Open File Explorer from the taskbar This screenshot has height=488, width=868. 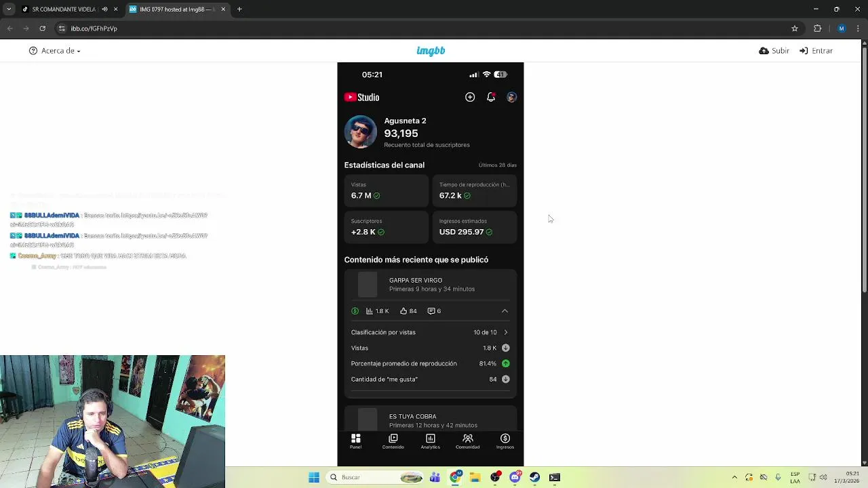coord(475,477)
